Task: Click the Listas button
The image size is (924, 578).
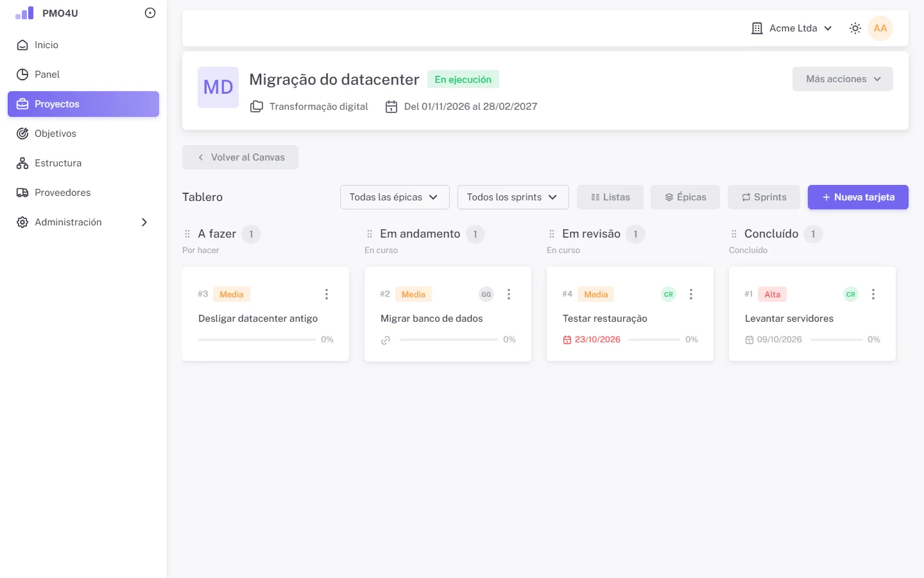Action: click(x=610, y=197)
